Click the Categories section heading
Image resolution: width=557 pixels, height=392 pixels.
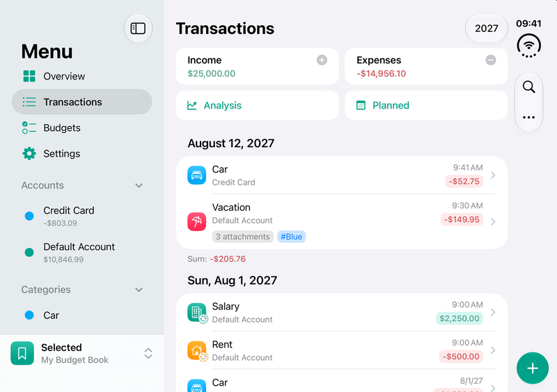point(46,290)
